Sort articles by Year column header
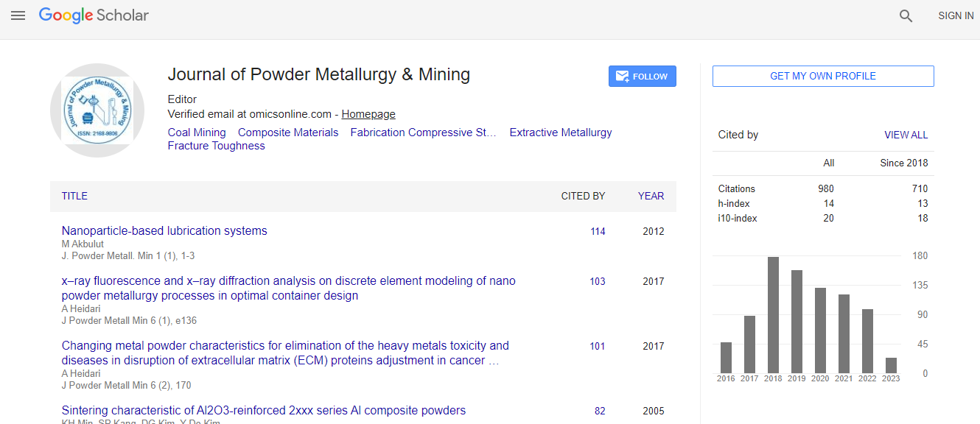Image resolution: width=980 pixels, height=424 pixels. tap(651, 196)
